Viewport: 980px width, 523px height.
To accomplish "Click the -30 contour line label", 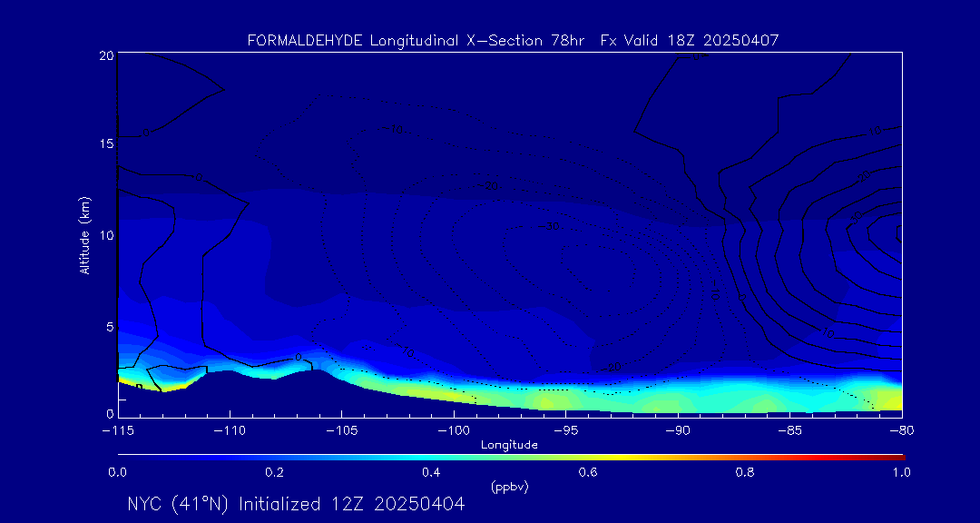I will [549, 226].
